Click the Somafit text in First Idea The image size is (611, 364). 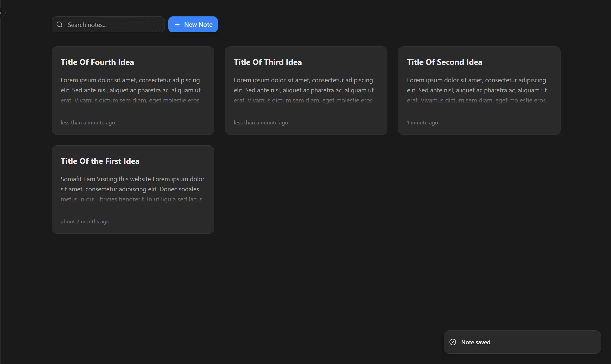[71, 179]
